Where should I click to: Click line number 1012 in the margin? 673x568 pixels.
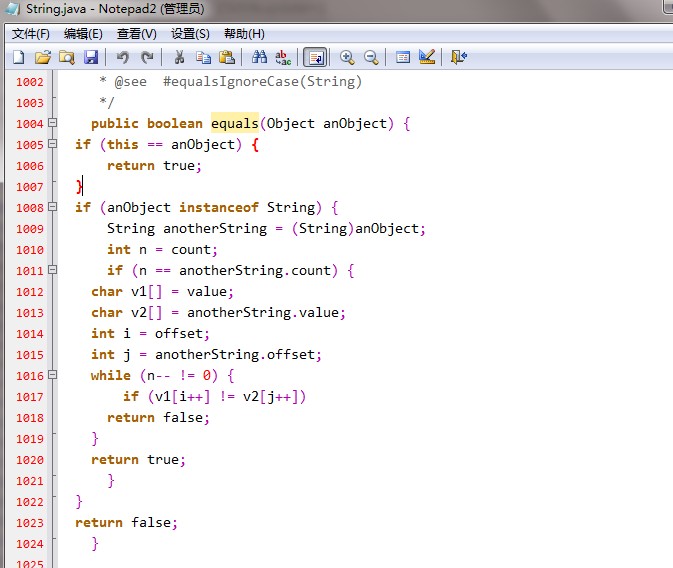click(x=30, y=292)
